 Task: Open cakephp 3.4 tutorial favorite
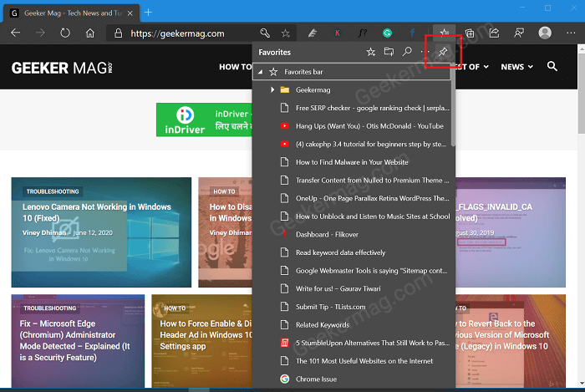click(354, 144)
